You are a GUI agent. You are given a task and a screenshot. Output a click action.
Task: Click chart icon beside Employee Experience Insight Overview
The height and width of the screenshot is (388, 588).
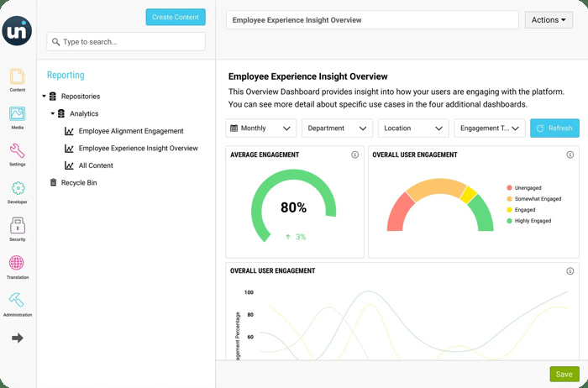(x=69, y=148)
